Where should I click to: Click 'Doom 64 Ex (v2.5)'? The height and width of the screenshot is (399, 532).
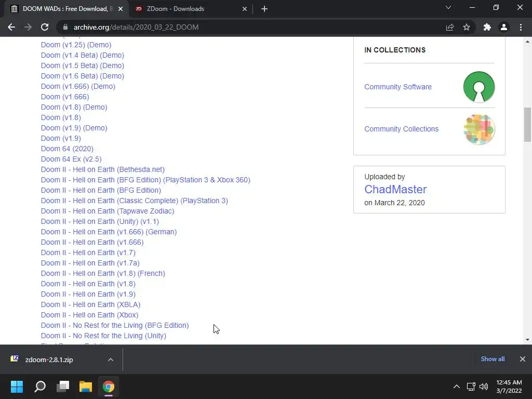tap(71, 159)
